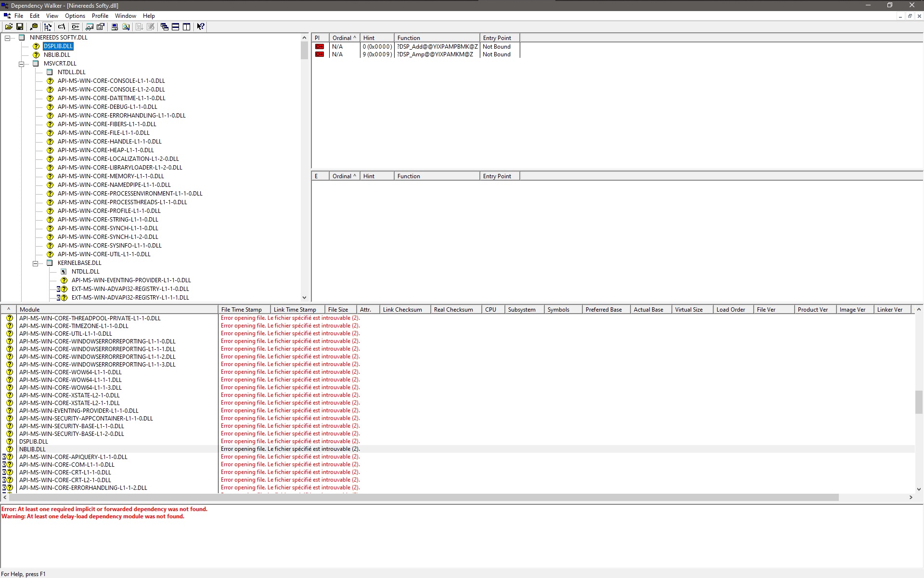Screen dimensions: 924x578
Task: Sort module list by Module column header
Action: (117, 310)
